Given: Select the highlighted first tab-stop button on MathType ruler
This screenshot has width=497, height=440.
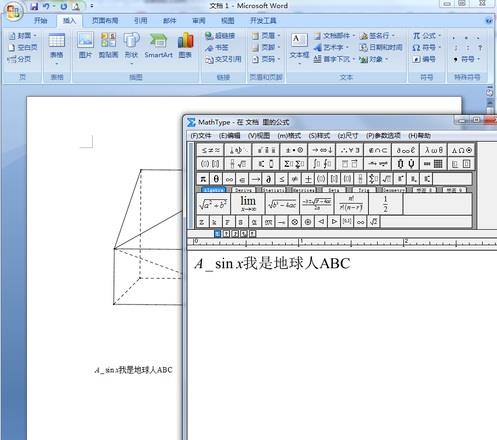Looking at the screenshot, I should (x=217, y=234).
